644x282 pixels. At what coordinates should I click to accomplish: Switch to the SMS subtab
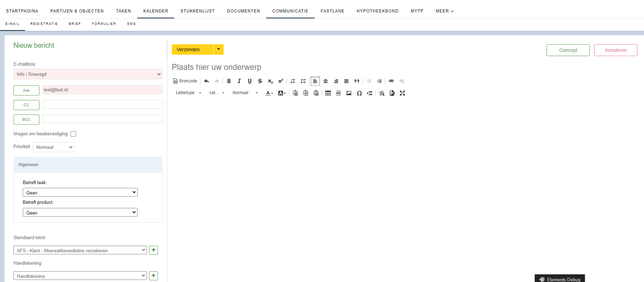[131, 24]
